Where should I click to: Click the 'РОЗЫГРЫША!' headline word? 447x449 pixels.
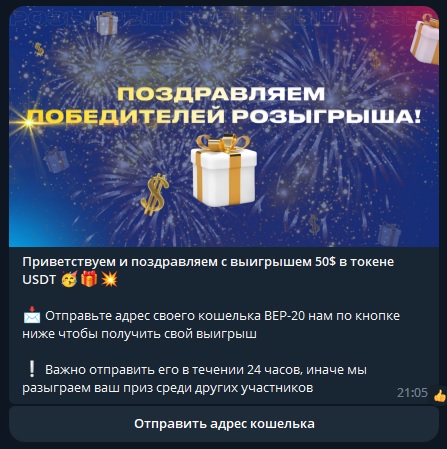[x=326, y=117]
